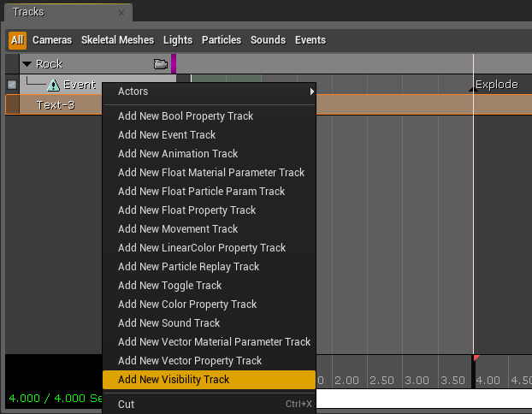This screenshot has height=414, width=532.
Task: Choose Add New Event Track
Action: [x=210, y=134]
